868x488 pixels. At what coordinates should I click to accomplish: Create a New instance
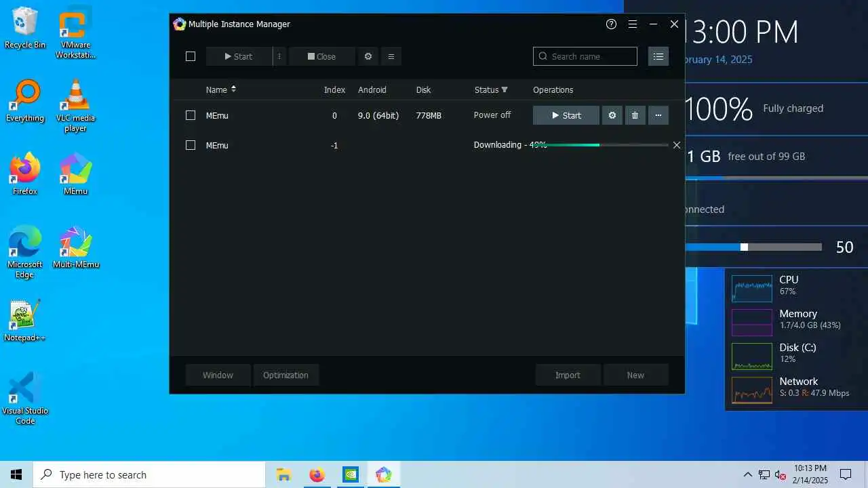[x=635, y=375]
